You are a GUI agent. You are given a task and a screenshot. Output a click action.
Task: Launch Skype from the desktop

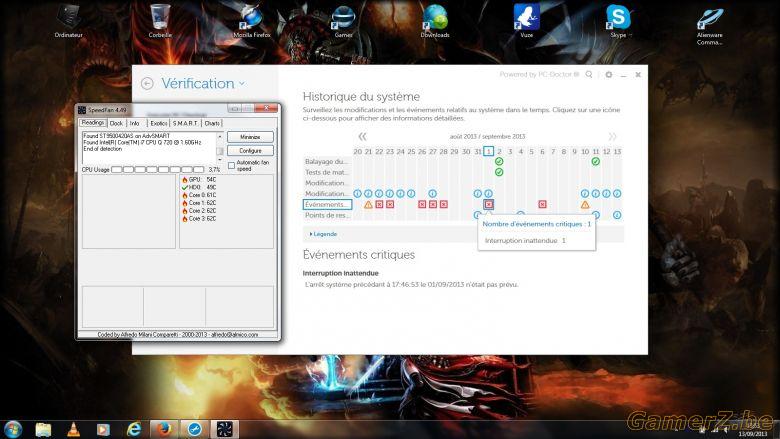pyautogui.click(x=618, y=21)
